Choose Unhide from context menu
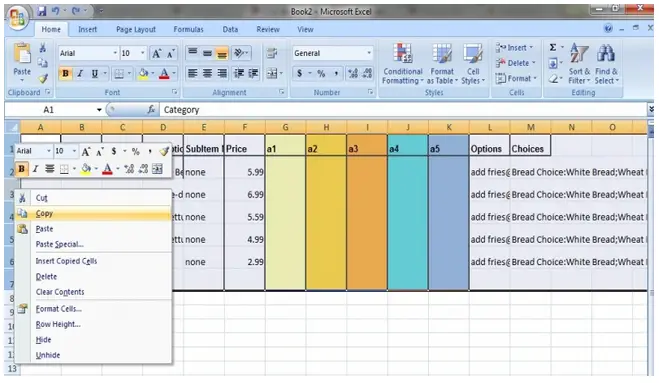659x383 pixels. point(93,355)
